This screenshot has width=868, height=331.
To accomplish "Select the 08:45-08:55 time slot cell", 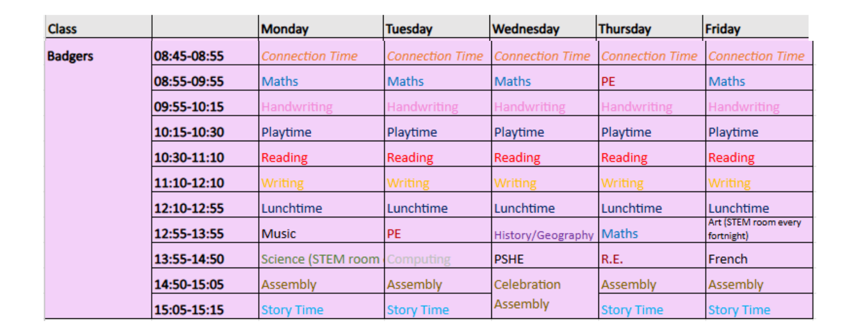I will 205,53.
